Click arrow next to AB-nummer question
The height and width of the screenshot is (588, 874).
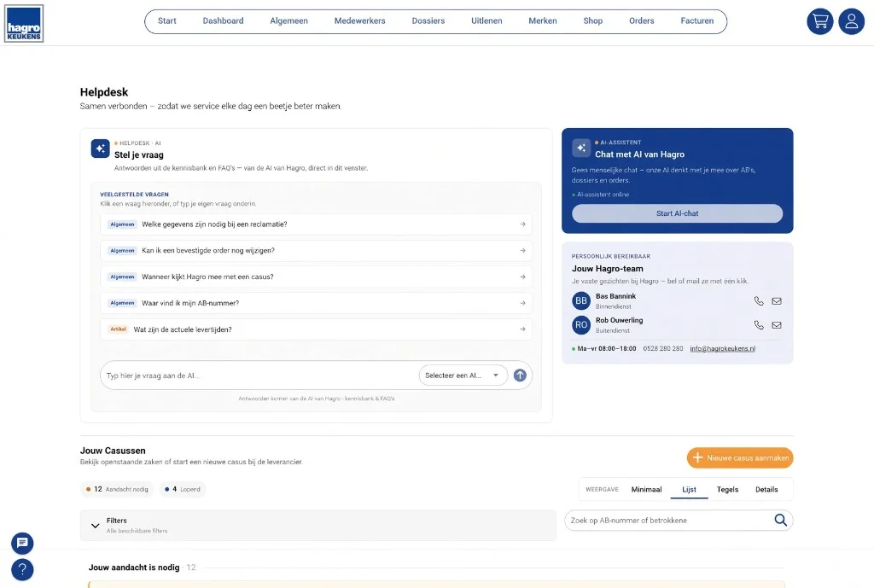522,303
